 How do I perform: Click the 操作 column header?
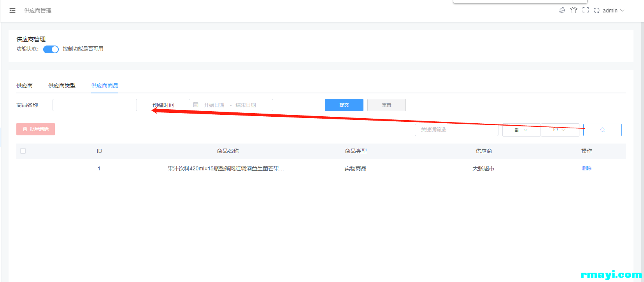coord(587,151)
